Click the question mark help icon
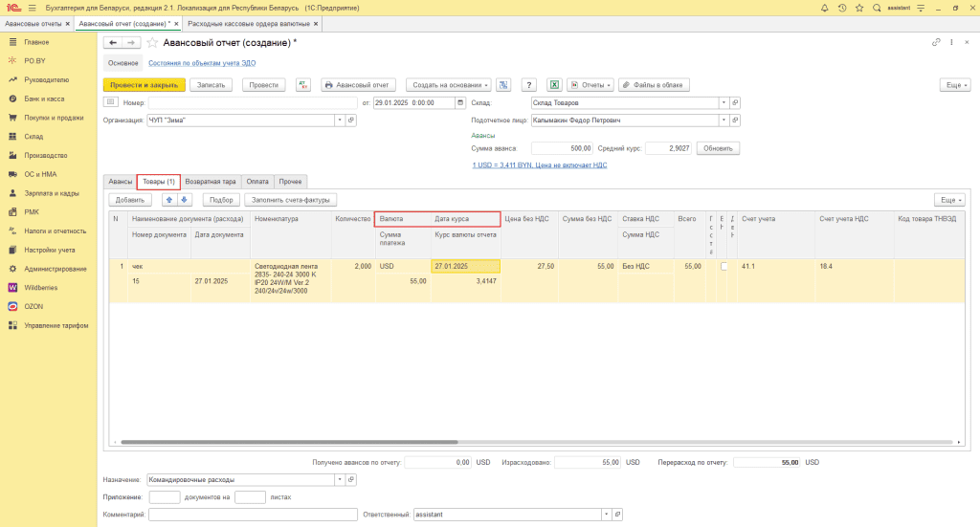The width and height of the screenshot is (980, 527). point(528,84)
